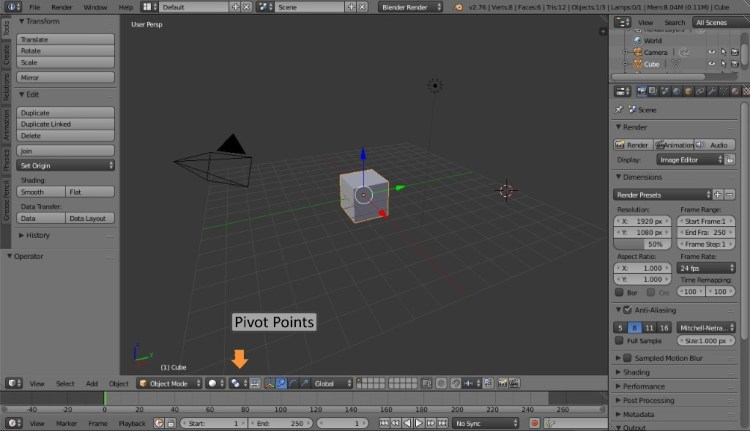Viewport: 750px width, 431px height.
Task: Select the rotate manipulator arc icon
Action: point(293,383)
